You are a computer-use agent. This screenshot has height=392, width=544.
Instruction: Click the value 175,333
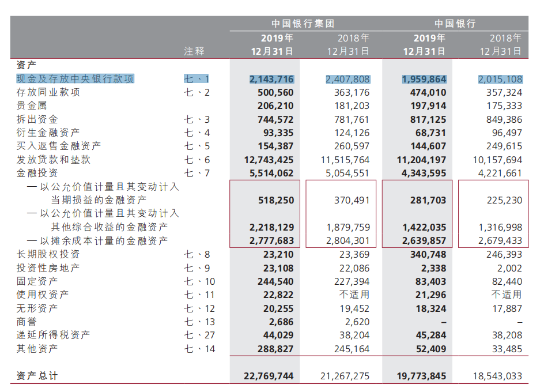504,106
